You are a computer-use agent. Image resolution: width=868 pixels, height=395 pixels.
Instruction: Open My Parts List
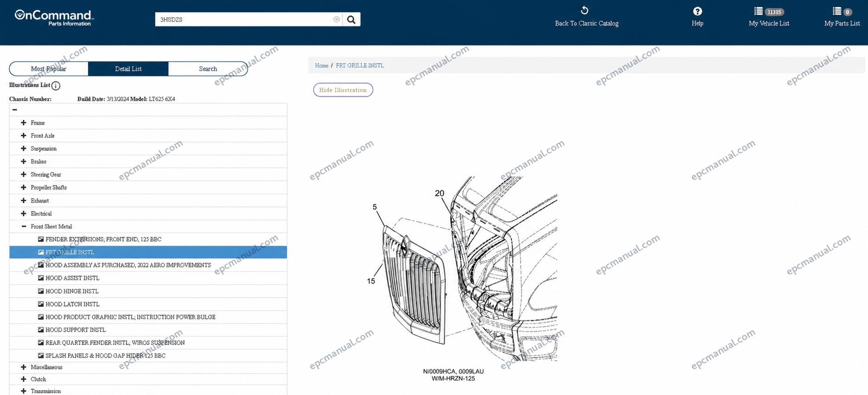point(842,17)
